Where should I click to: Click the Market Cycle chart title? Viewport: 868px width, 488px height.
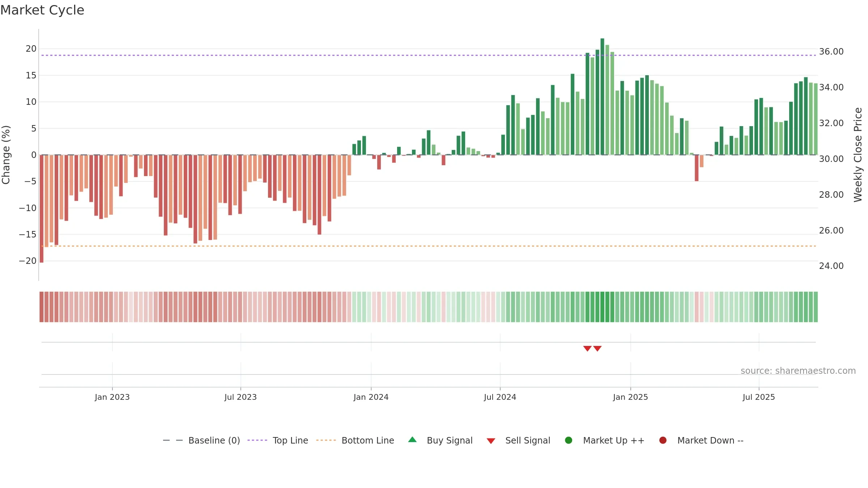[x=42, y=10]
